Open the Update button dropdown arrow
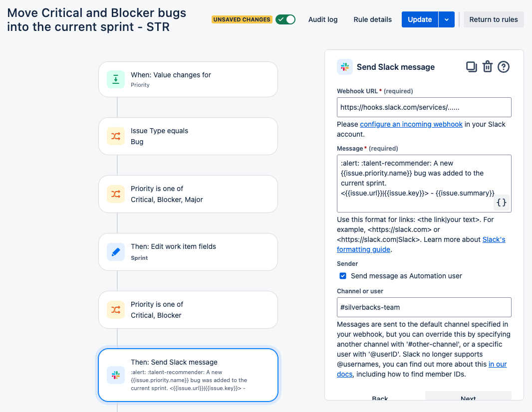Screen dimensions: 532x412 coord(447,19)
